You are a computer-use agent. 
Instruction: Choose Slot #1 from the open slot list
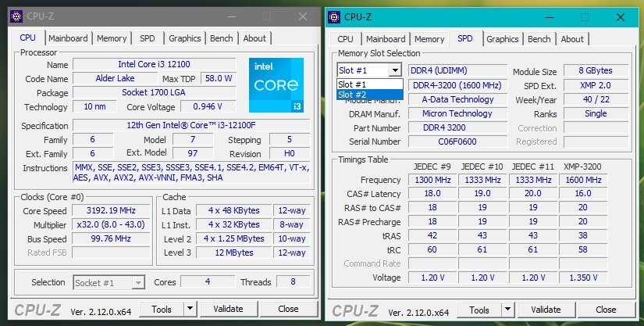point(370,84)
